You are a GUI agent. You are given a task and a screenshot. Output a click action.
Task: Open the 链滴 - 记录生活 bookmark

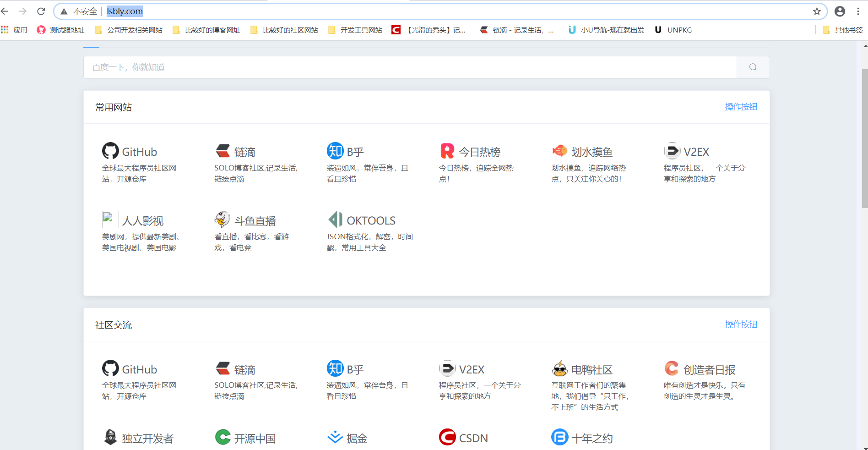point(517,30)
